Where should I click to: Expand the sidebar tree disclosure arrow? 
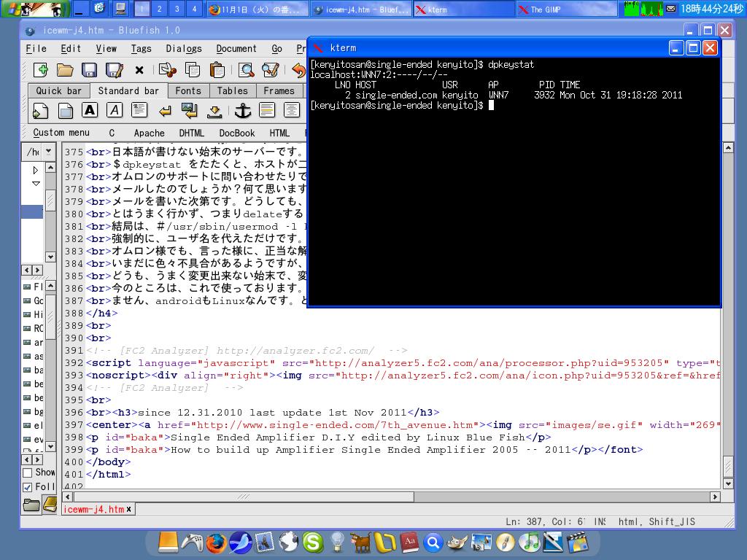(35, 169)
